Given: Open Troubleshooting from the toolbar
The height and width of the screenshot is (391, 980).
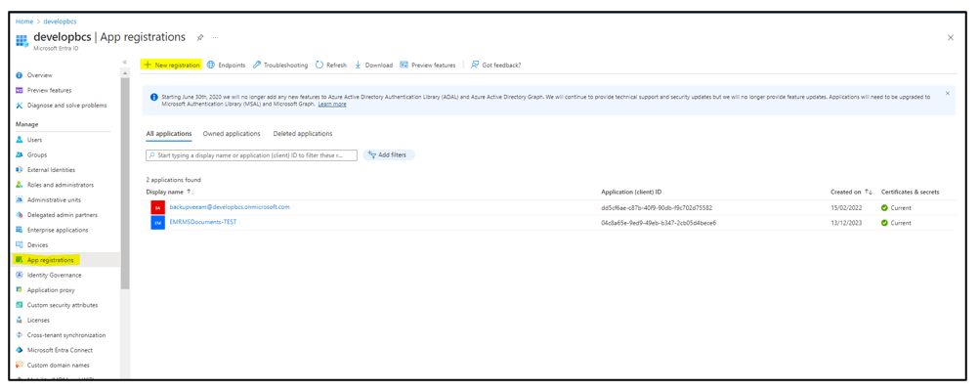Looking at the screenshot, I should pos(279,65).
